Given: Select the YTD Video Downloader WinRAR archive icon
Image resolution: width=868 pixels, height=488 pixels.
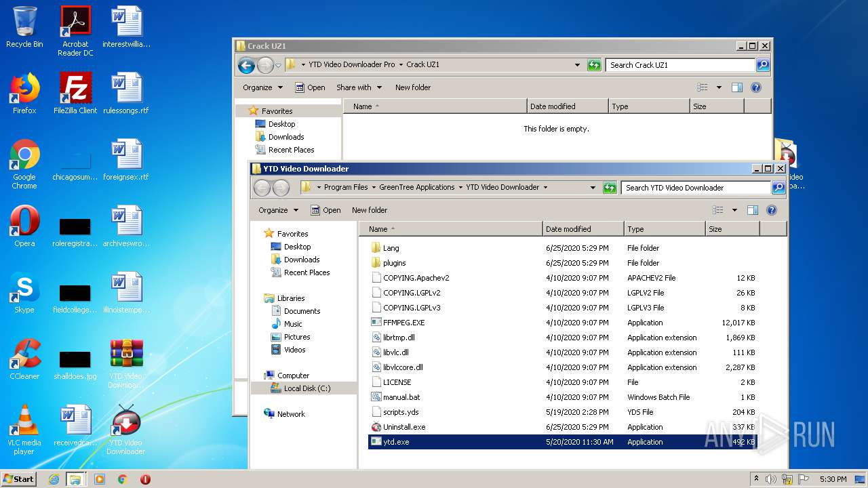Looking at the screenshot, I should pos(126,363).
